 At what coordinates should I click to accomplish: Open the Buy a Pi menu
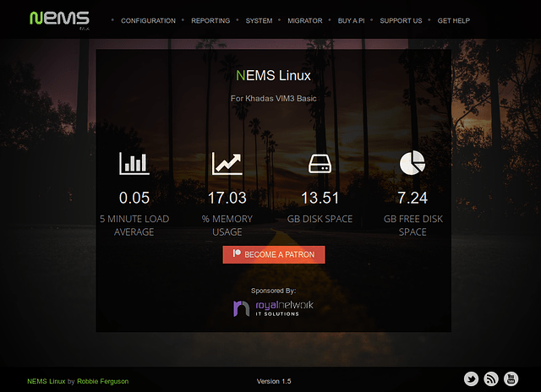pos(352,20)
